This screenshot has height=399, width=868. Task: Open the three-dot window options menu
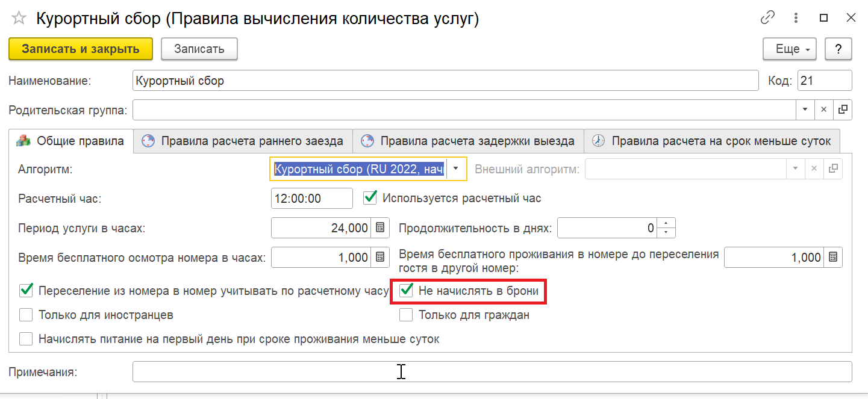click(796, 18)
